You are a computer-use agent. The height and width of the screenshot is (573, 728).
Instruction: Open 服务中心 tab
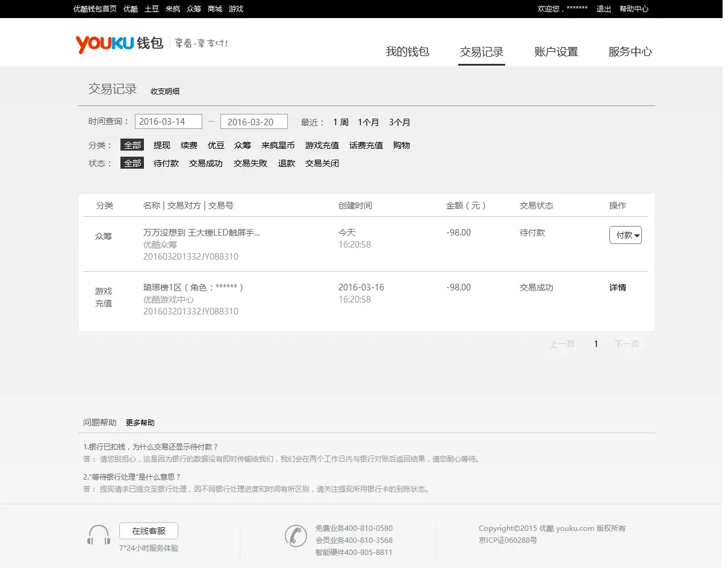point(630,52)
